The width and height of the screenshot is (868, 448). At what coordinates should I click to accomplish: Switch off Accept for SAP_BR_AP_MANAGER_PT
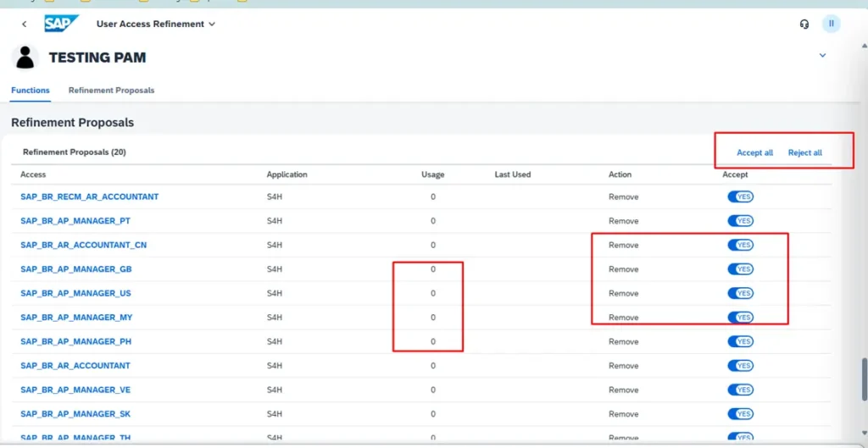click(740, 221)
